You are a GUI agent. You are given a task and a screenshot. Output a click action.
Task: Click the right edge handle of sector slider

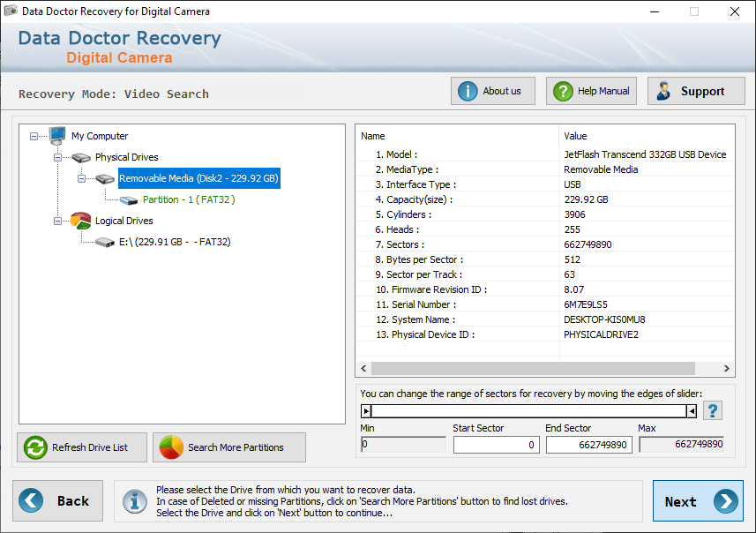(692, 411)
